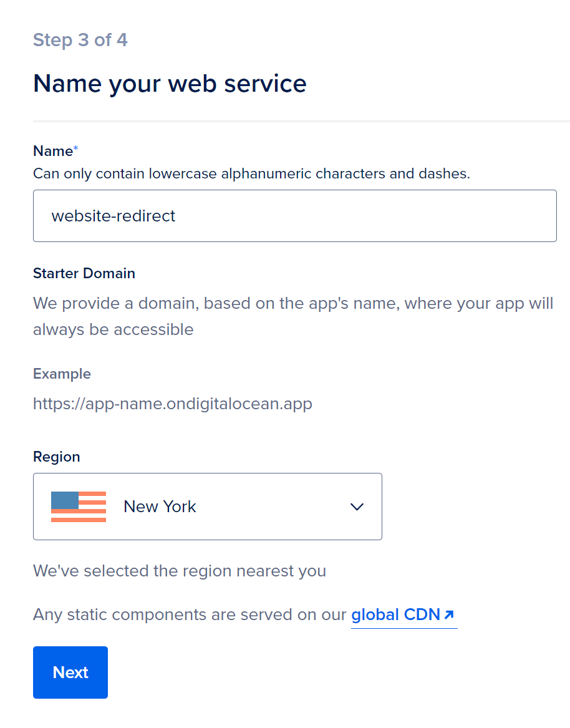The width and height of the screenshot is (570, 728).
Task: Click the example URL app-name.ondigitalocean.app
Action: tap(172, 403)
